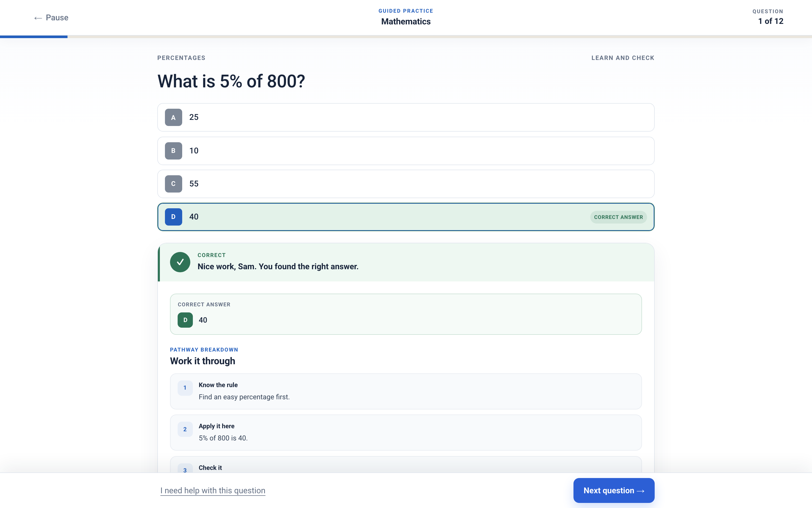Click the 'Correct Answer' pill on option D
This screenshot has width=812, height=508.
(618, 217)
